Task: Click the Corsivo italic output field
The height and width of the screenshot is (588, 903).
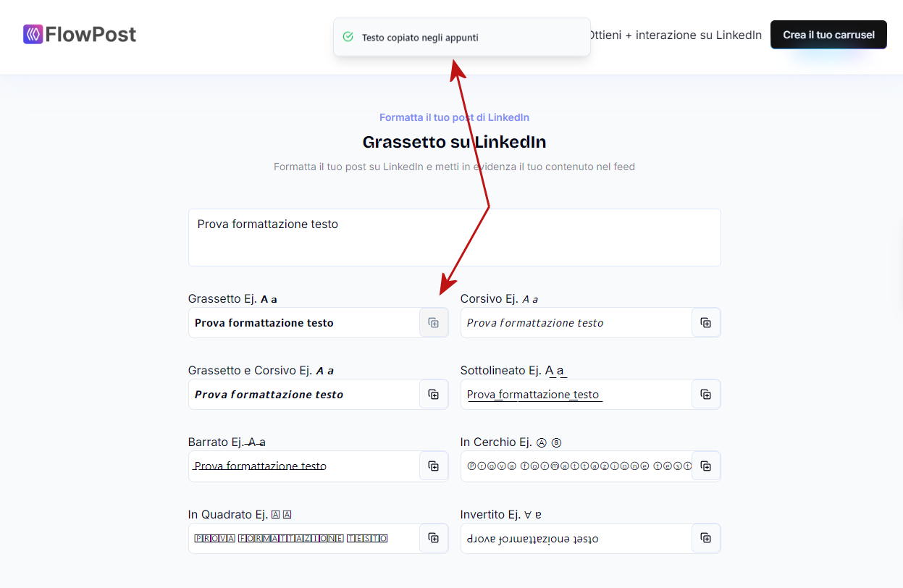Action: coord(576,323)
